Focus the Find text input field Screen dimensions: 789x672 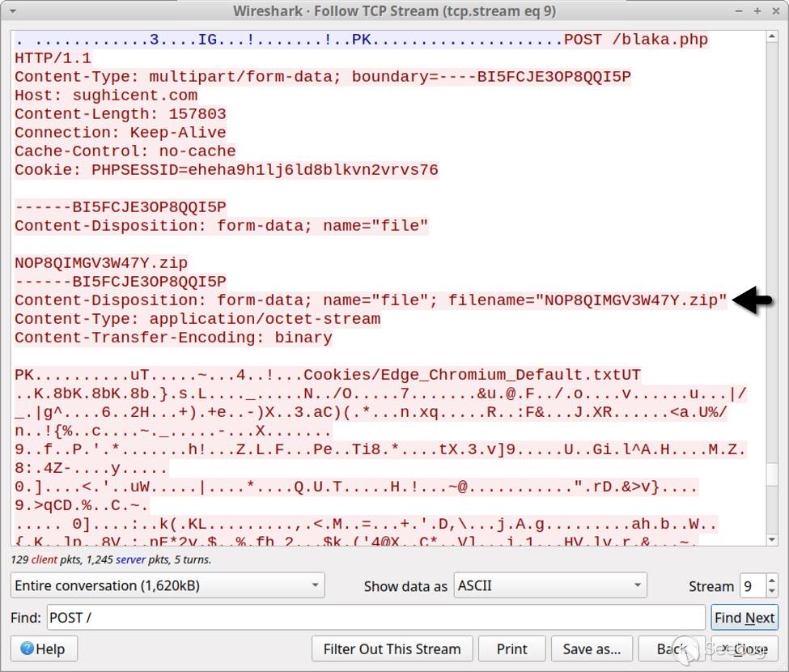click(x=375, y=618)
